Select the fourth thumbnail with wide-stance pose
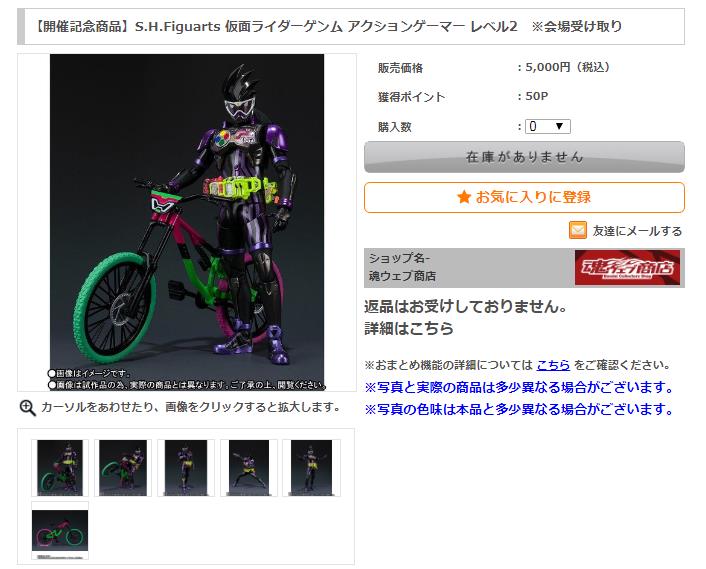This screenshot has height=569, width=706. click(x=249, y=468)
